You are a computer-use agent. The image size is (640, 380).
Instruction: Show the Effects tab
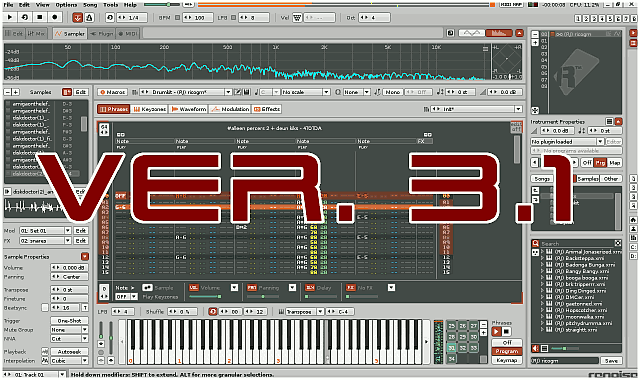point(267,109)
